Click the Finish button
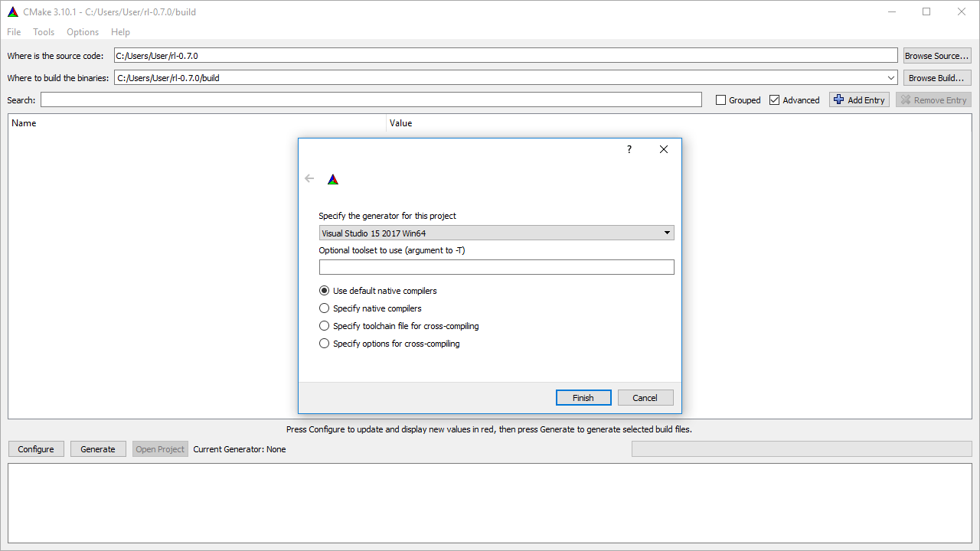The height and width of the screenshot is (551, 980). pos(583,397)
